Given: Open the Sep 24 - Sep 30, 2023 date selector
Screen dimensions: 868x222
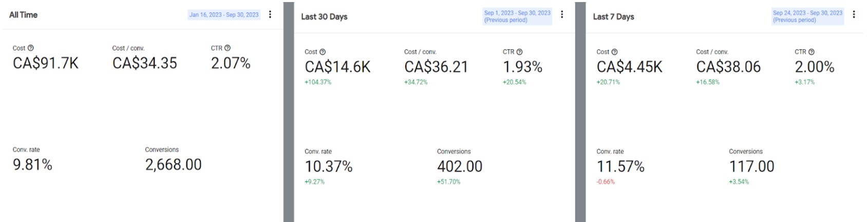Looking at the screenshot, I should 807,16.
